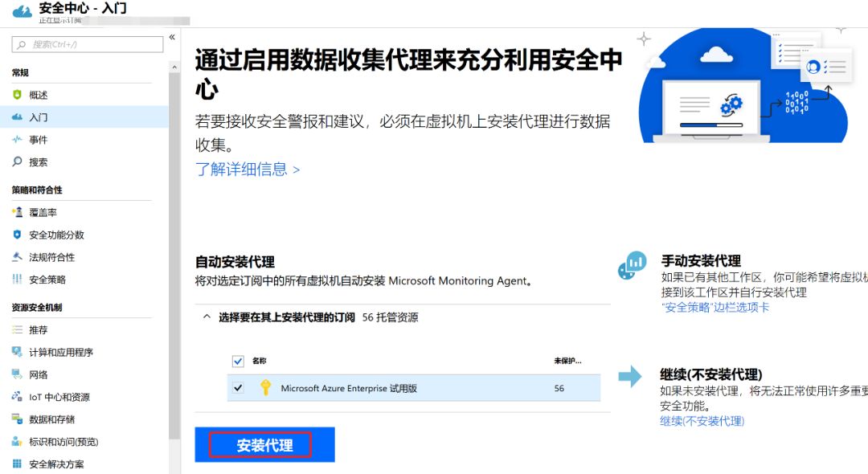The width and height of the screenshot is (868, 474).
Task: Collapse the 选择要在其上安装代理的订阅 section
Action: point(207,317)
